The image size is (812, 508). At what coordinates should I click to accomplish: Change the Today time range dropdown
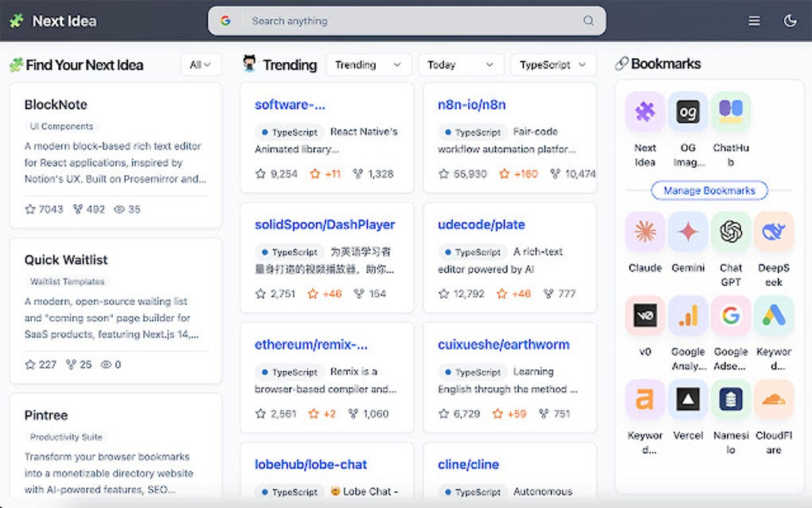[x=460, y=64]
